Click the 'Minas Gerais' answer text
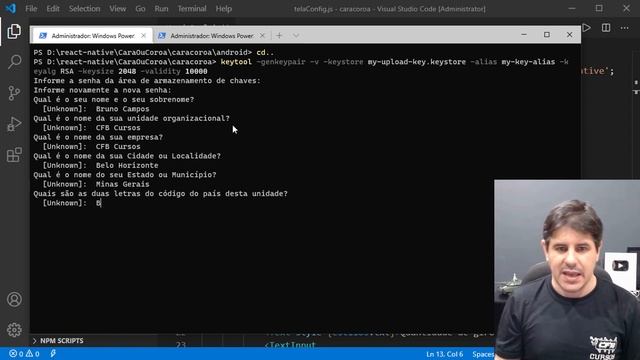The width and height of the screenshot is (640, 360). tap(122, 184)
